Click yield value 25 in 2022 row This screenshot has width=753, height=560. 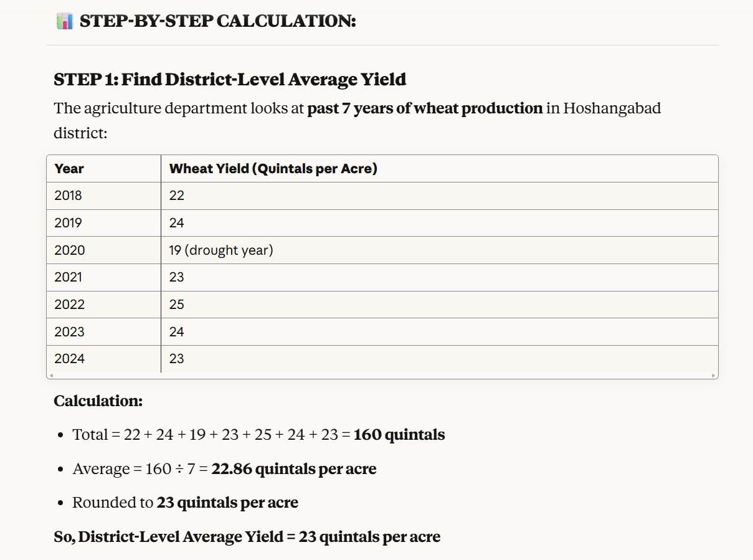pos(177,305)
